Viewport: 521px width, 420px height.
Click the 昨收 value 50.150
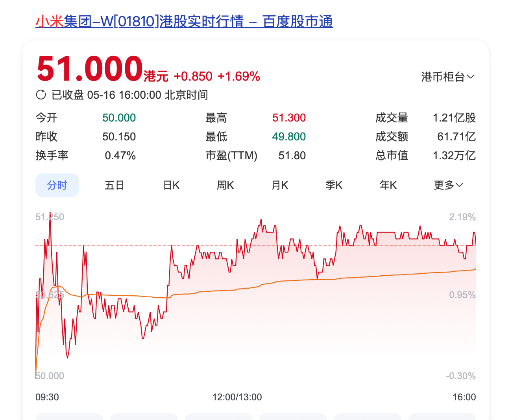tap(119, 136)
